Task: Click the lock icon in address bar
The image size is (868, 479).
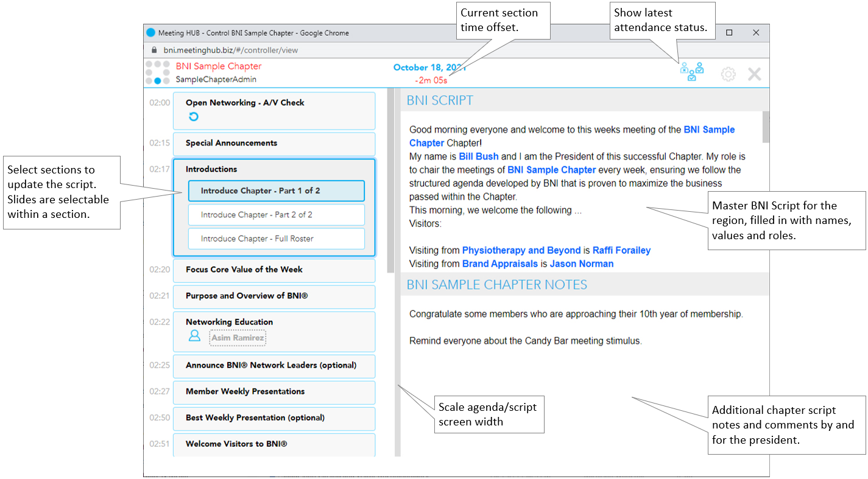Action: point(153,51)
